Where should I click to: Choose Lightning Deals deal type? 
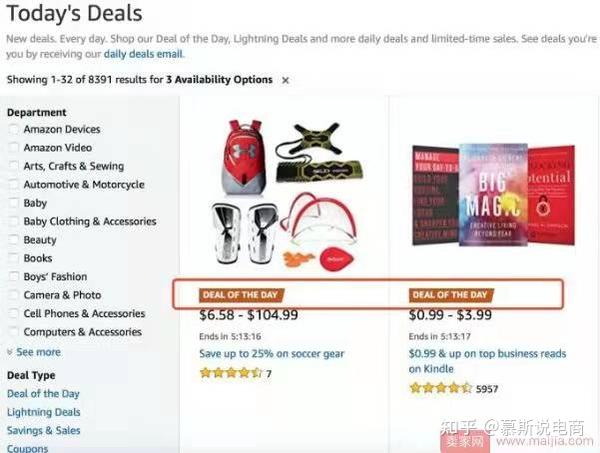click(x=44, y=412)
